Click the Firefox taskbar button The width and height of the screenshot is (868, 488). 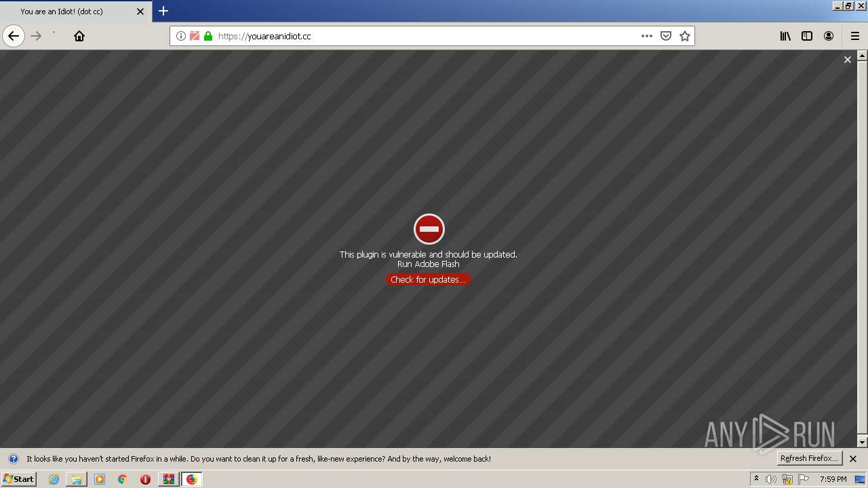pyautogui.click(x=191, y=479)
